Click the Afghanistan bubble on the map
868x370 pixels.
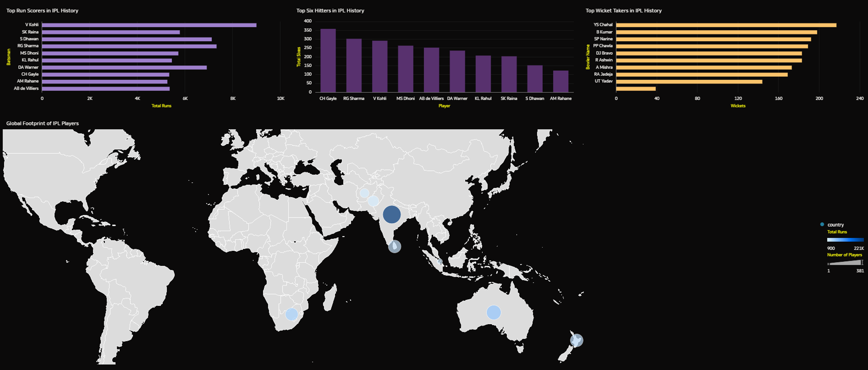pos(364,193)
